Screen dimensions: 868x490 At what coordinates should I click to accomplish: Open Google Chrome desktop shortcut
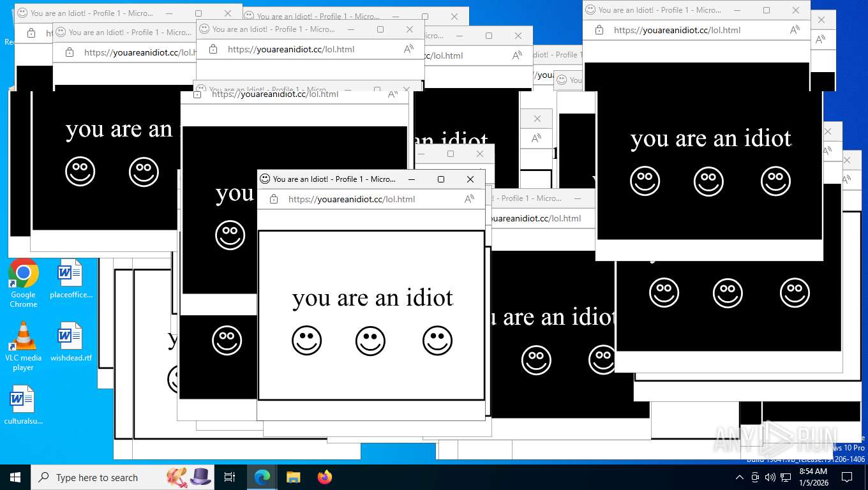click(24, 283)
